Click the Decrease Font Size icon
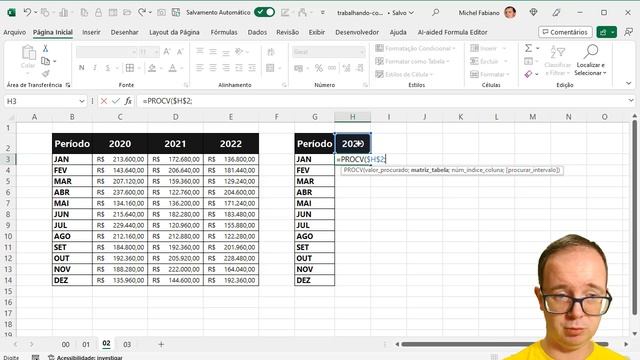 [x=180, y=52]
